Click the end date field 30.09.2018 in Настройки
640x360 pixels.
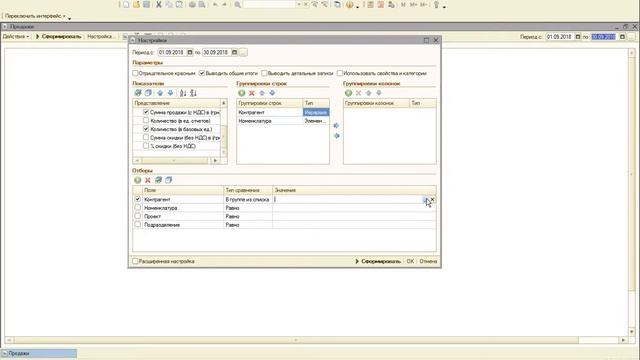216,52
